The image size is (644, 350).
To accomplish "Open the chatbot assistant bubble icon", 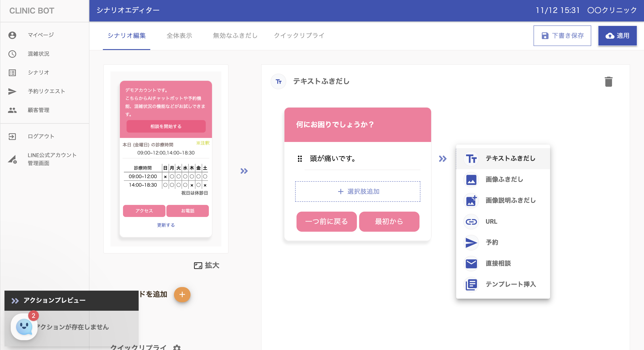I will 24,327.
